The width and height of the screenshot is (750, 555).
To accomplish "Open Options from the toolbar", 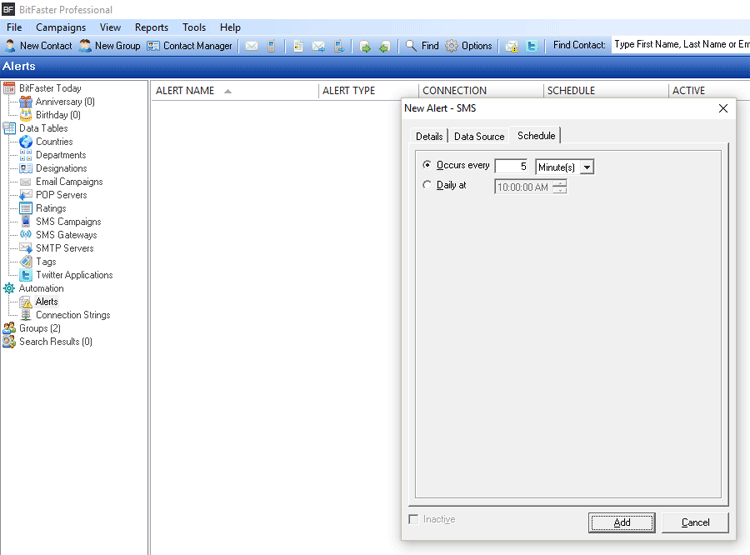I will tap(469, 46).
